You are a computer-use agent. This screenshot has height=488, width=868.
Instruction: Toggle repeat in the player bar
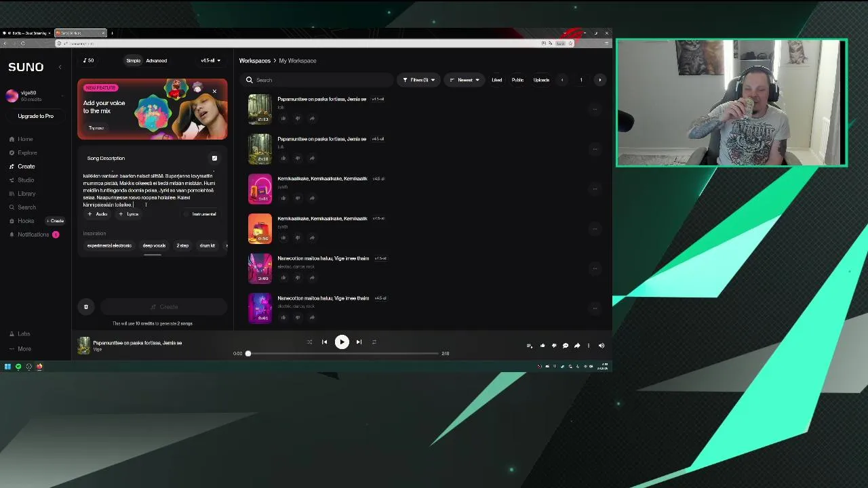374,342
